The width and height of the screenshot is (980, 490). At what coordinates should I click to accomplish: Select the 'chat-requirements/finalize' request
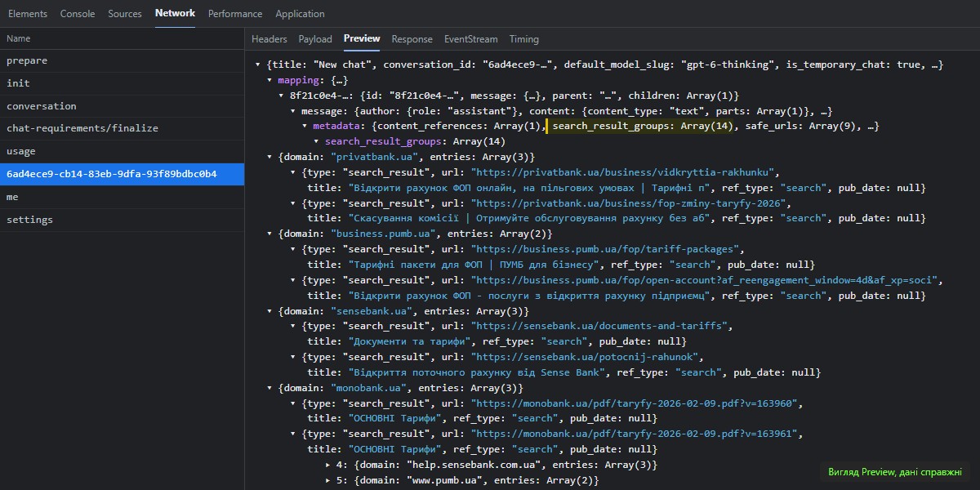coord(122,128)
